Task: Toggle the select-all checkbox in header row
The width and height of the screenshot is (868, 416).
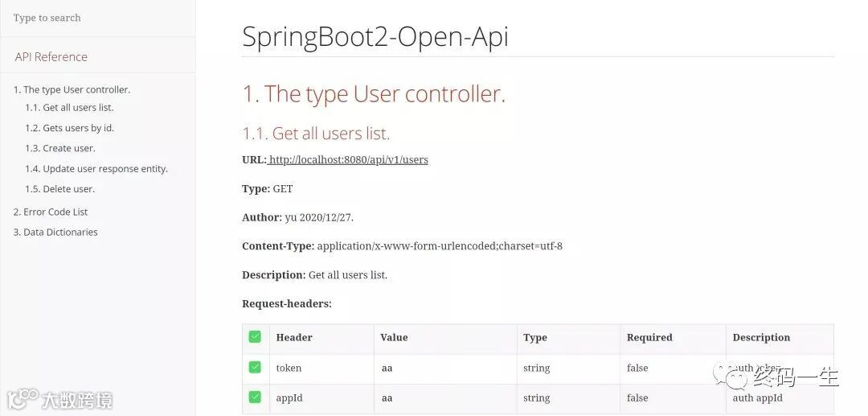Action: click(255, 337)
